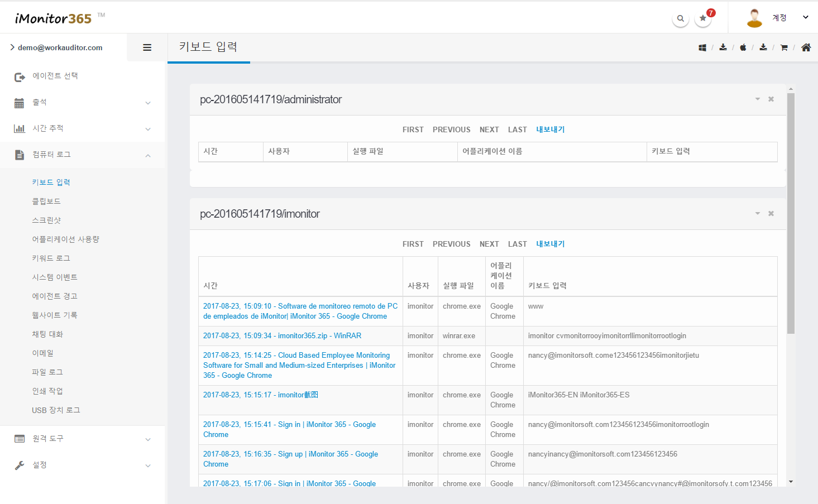818x504 pixels.
Task: Open the shopping cart icon
Action: point(784,47)
